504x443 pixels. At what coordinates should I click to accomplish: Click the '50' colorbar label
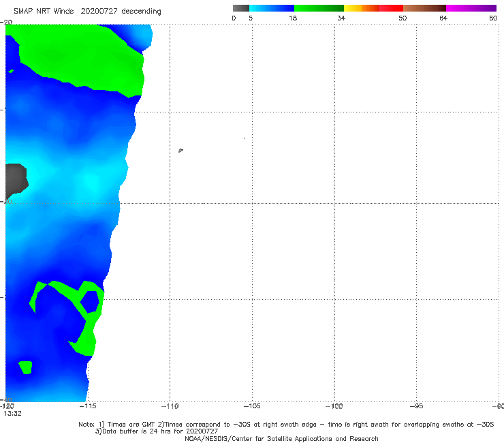[403, 18]
